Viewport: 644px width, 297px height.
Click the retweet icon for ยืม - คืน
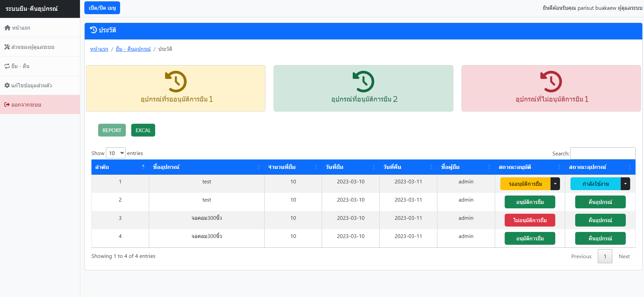tap(7, 66)
